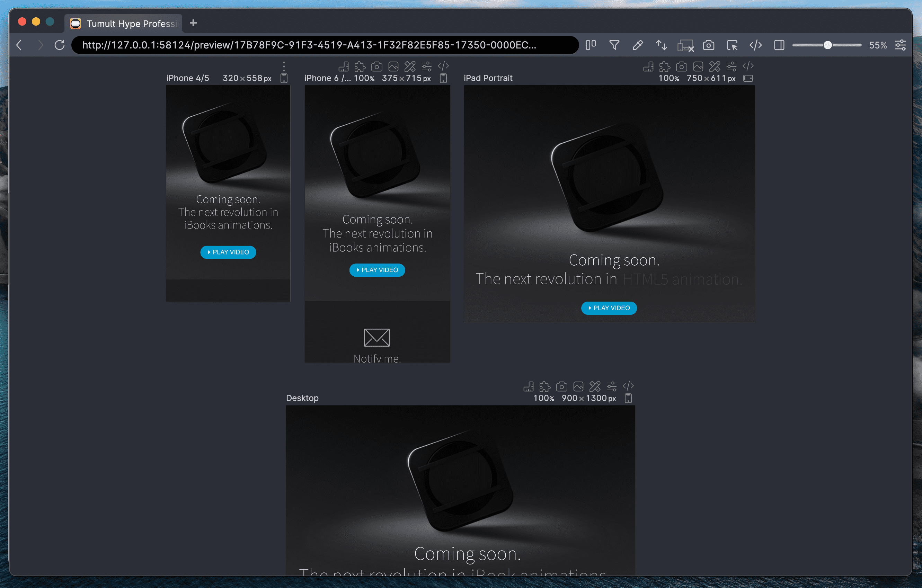Reload the page with the refresh icon

pos(60,45)
